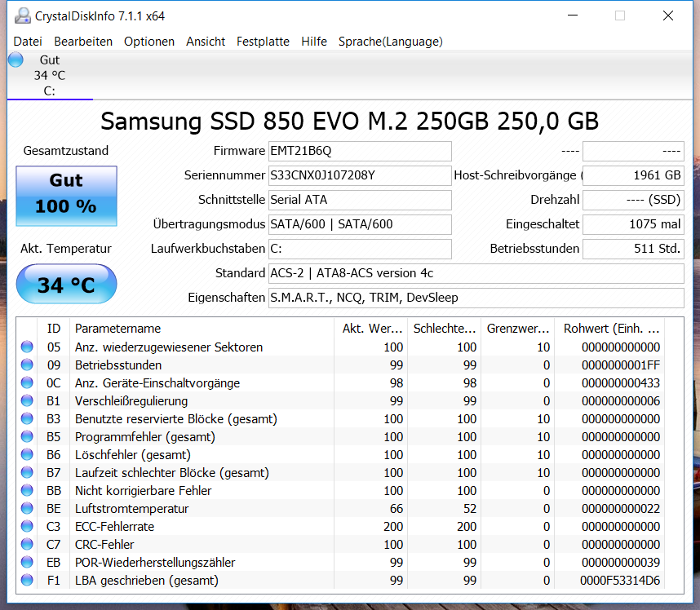Screen dimensions: 700x610
Task: Click the Drehzahl value ---- (SSD)
Action: (x=633, y=200)
